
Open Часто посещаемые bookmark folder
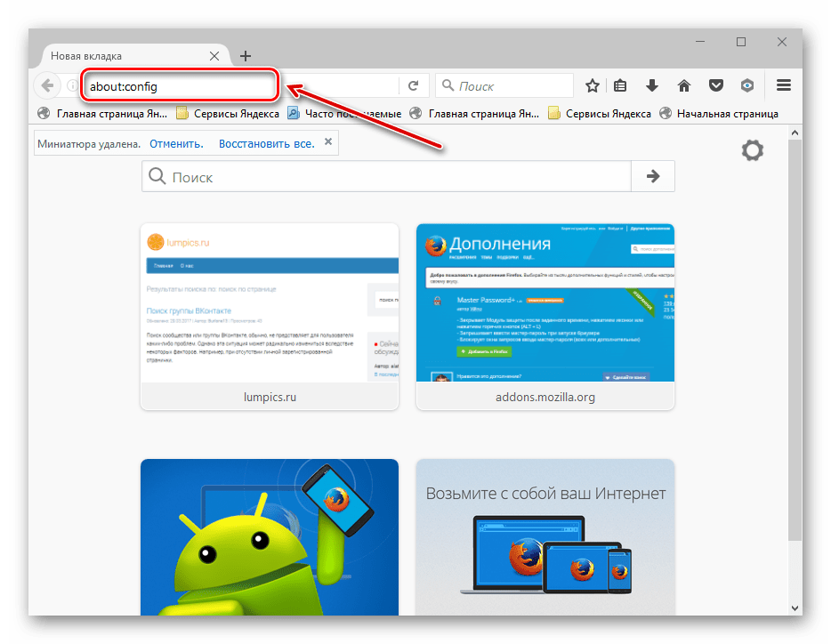coord(344,114)
